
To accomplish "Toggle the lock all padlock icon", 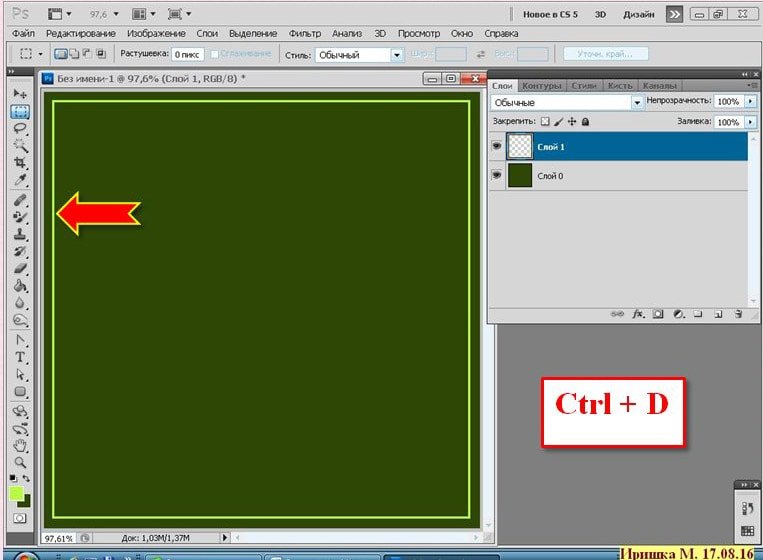I will 585,121.
